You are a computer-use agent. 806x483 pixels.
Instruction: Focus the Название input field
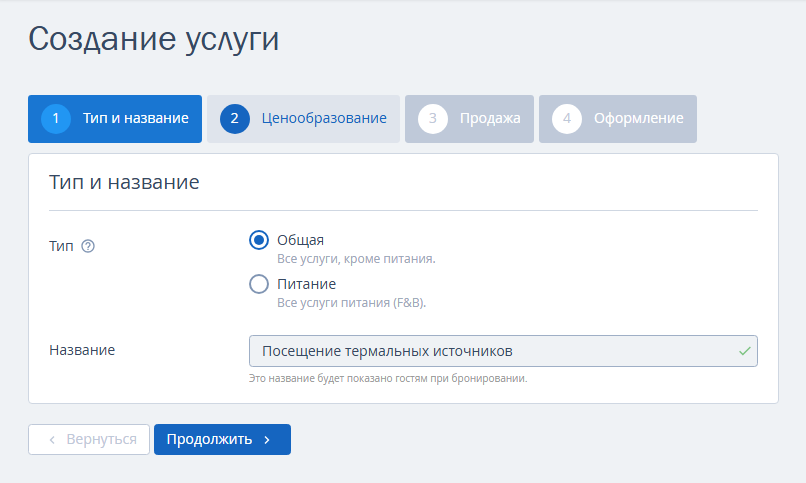click(x=503, y=351)
